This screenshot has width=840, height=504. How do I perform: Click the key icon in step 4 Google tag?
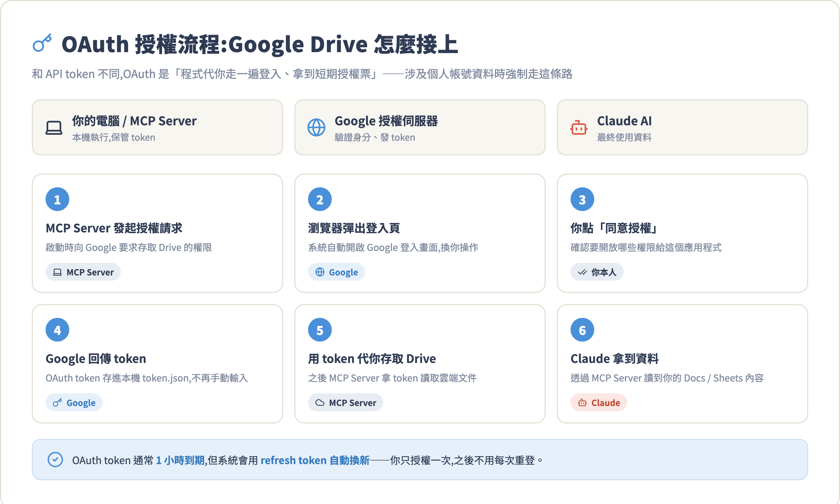pos(57,403)
